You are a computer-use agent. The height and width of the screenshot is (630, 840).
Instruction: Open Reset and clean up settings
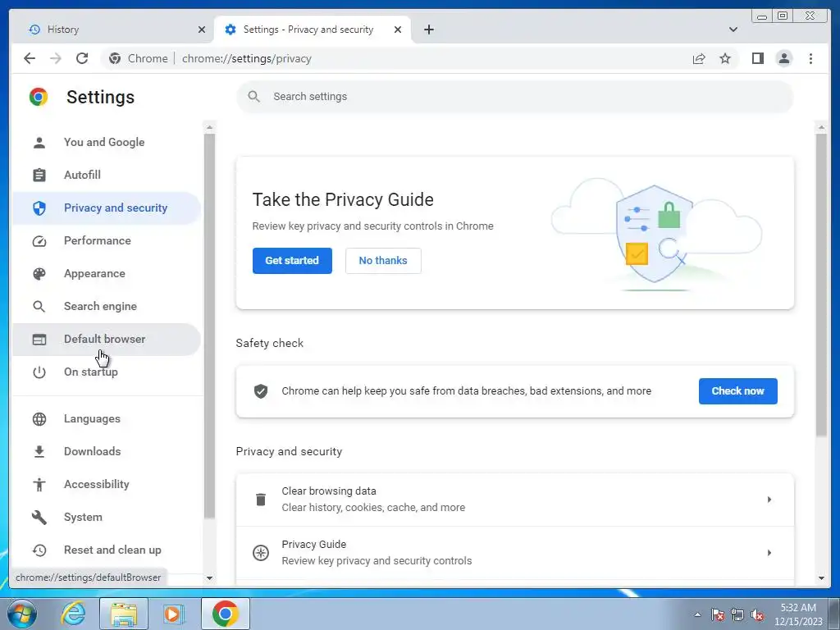107,550
